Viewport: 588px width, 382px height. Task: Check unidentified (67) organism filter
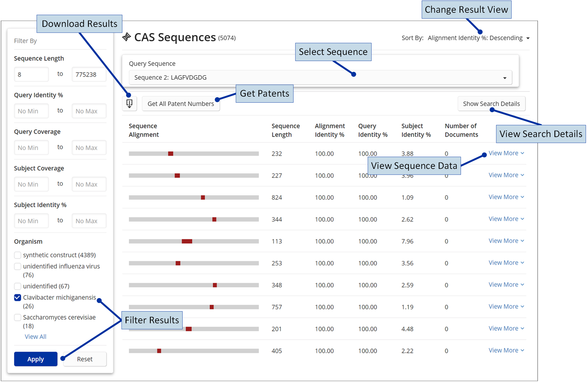[x=18, y=286]
